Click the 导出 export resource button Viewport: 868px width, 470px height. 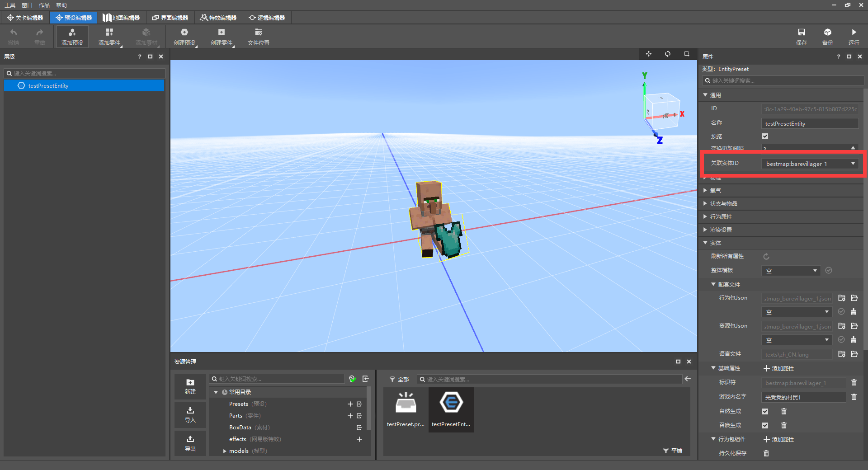click(190, 443)
